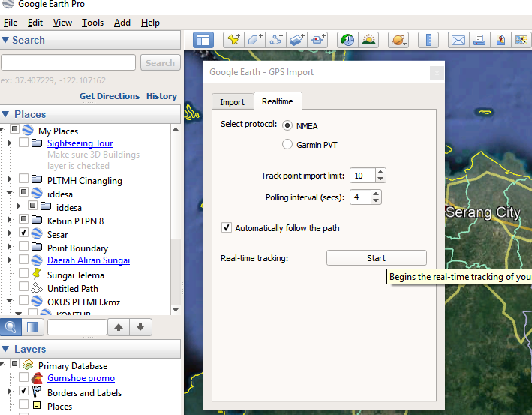This screenshot has height=415, width=532.
Task: Click the Places panel vertical scrollbar
Action: [176, 219]
